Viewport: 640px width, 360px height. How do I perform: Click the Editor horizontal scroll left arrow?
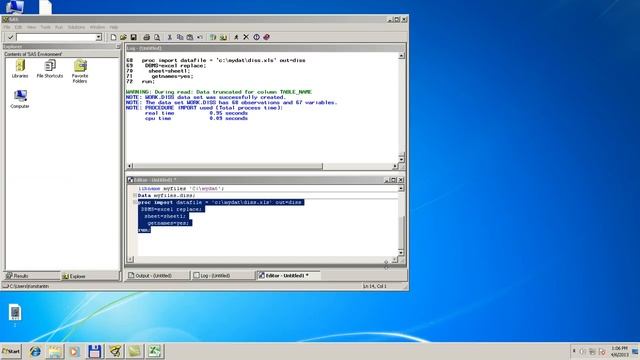[x=130, y=259]
